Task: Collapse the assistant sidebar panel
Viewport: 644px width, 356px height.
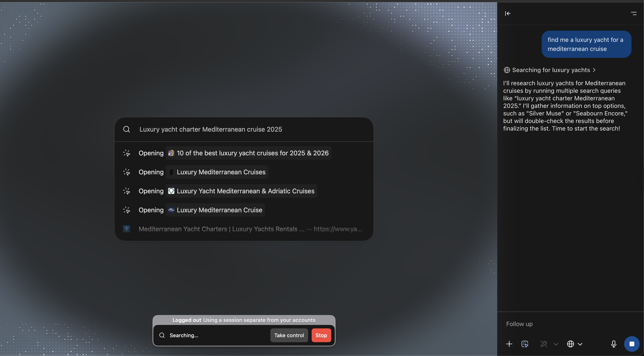Action: 508,13
